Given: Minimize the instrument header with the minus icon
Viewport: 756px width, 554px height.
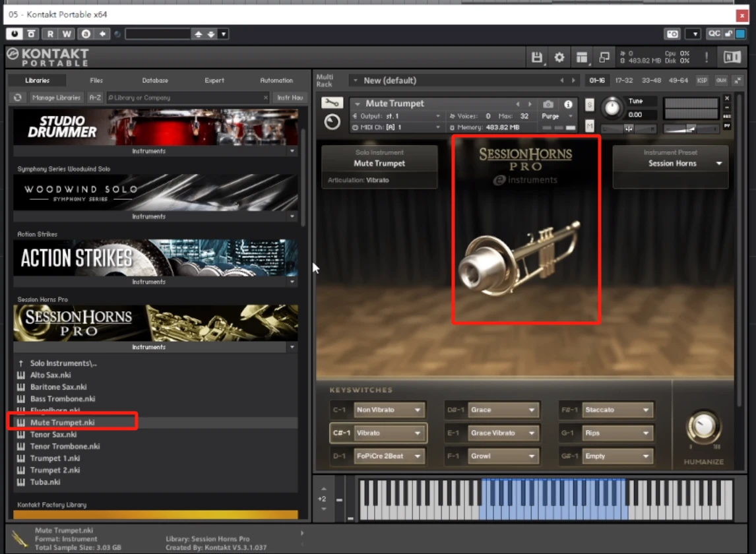Looking at the screenshot, I should click(x=727, y=108).
